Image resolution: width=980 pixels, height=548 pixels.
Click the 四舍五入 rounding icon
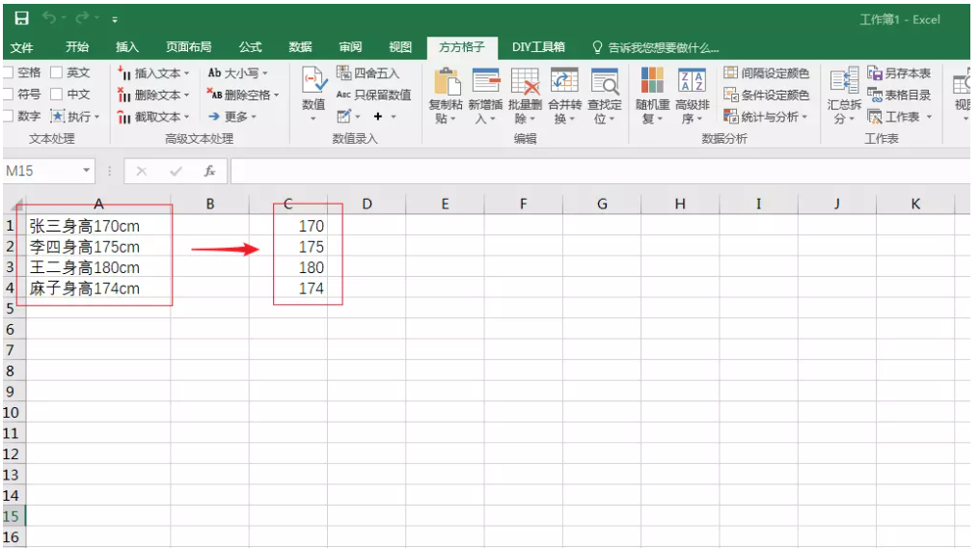pos(343,73)
